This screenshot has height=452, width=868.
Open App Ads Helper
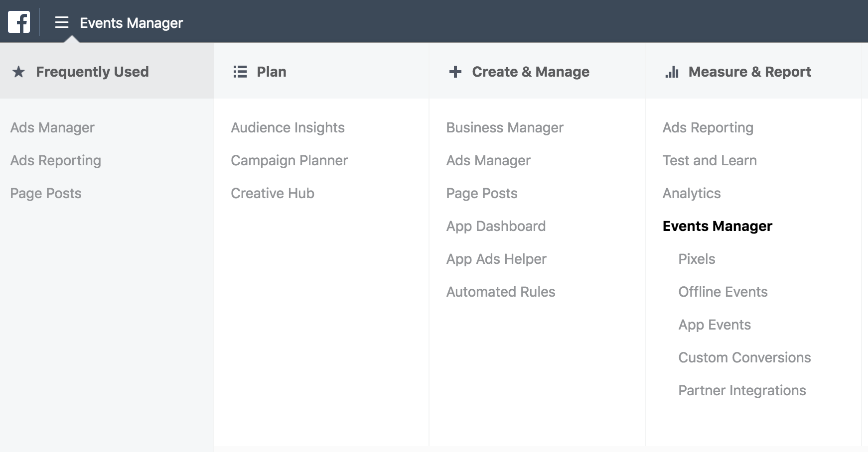[496, 259]
